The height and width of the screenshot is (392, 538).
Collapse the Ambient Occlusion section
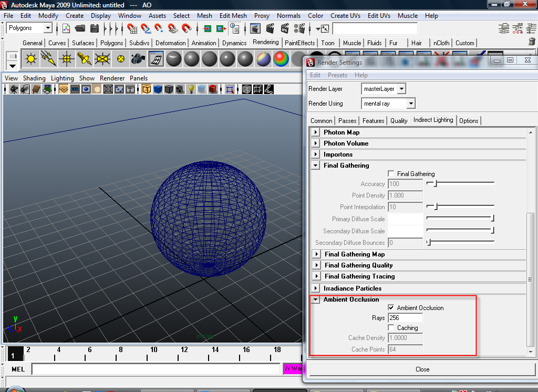coord(315,300)
